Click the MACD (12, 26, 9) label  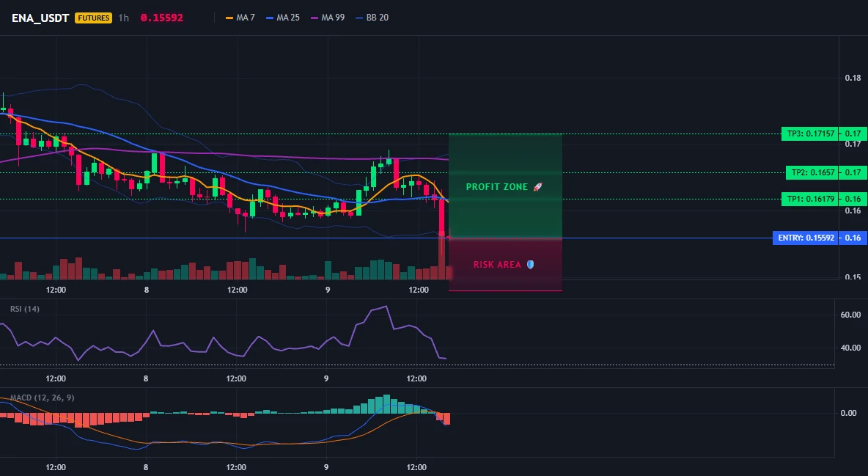[42, 398]
